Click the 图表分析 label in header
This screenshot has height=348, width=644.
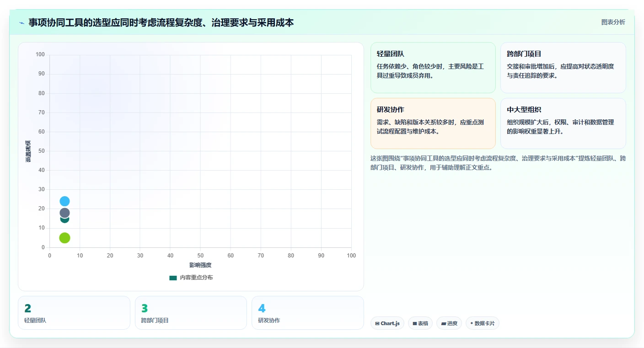point(613,22)
